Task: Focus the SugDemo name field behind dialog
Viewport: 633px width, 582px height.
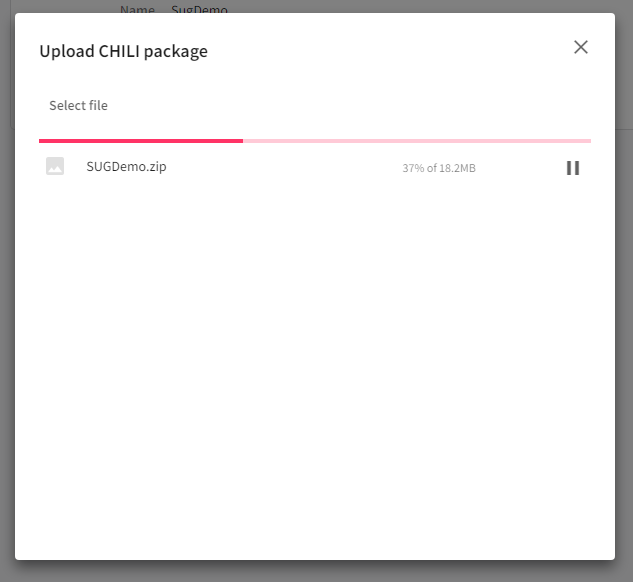Action: point(199,9)
